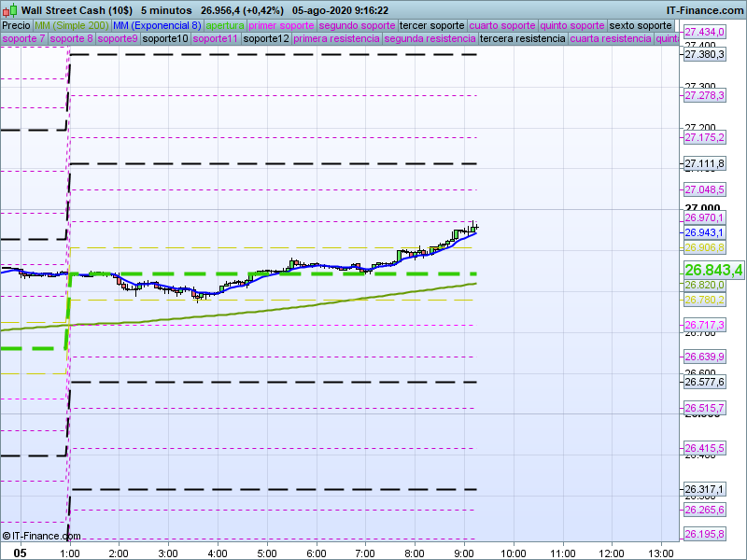Click the IT-Finance.com link at top right

(705, 9)
